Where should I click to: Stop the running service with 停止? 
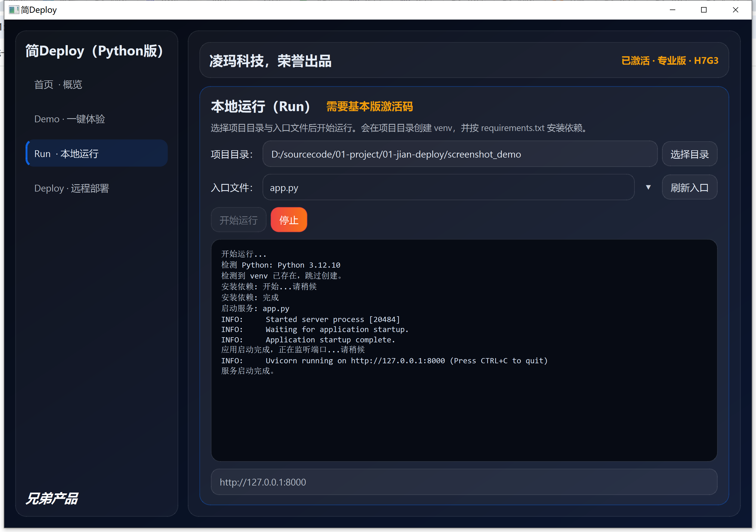[x=288, y=220]
